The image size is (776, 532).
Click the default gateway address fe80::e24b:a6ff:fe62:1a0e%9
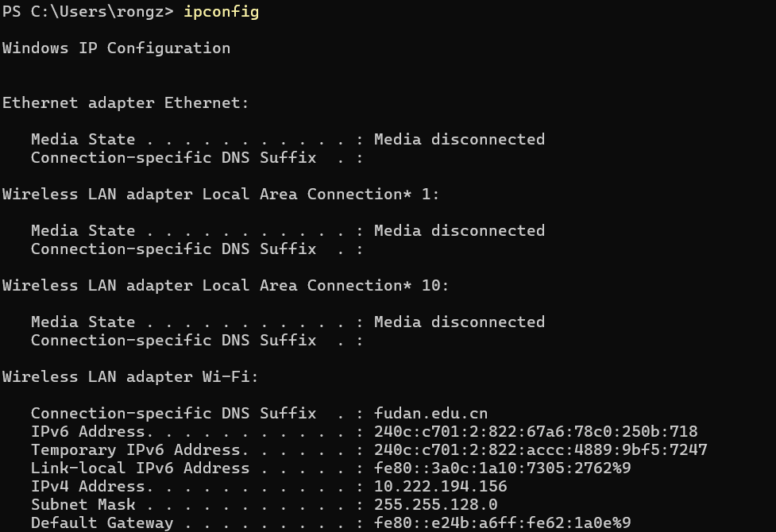pyautogui.click(x=502, y=523)
